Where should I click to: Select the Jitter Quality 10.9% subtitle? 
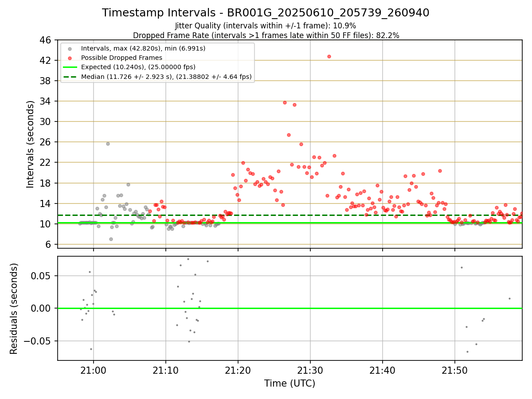tap(266, 26)
